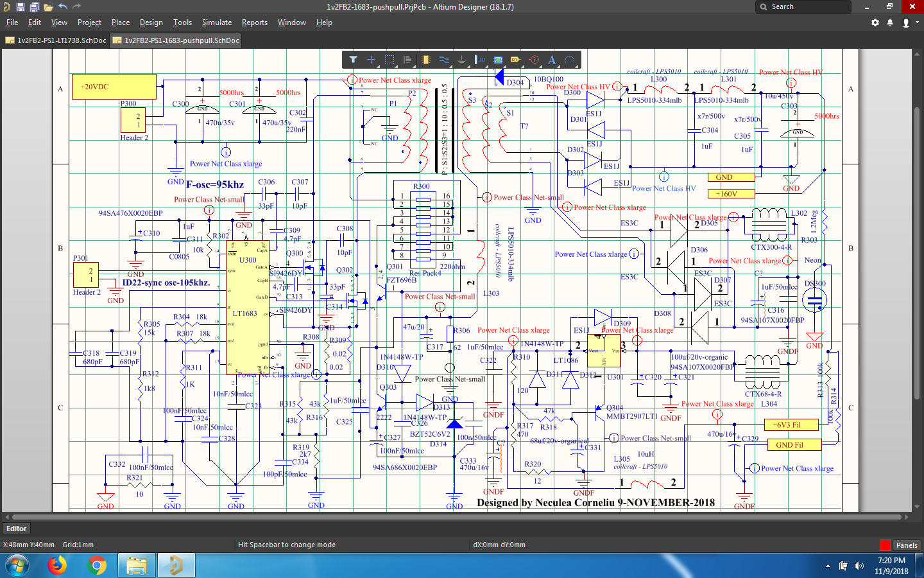Select the +6V3 Fil port

[792, 425]
